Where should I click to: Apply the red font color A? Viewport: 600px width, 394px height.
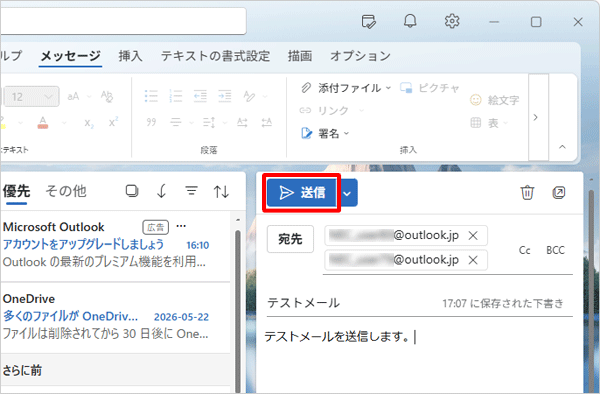click(43, 123)
